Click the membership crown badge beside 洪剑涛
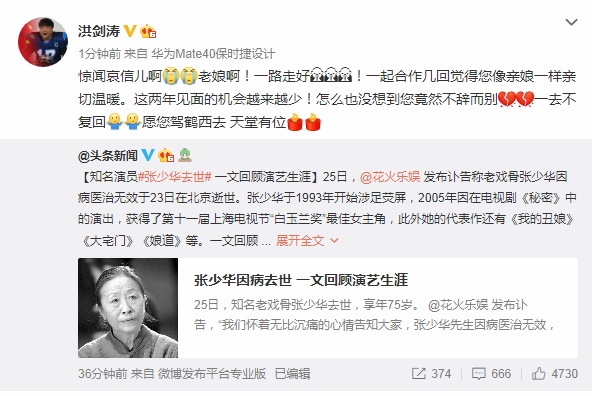 [x=148, y=31]
